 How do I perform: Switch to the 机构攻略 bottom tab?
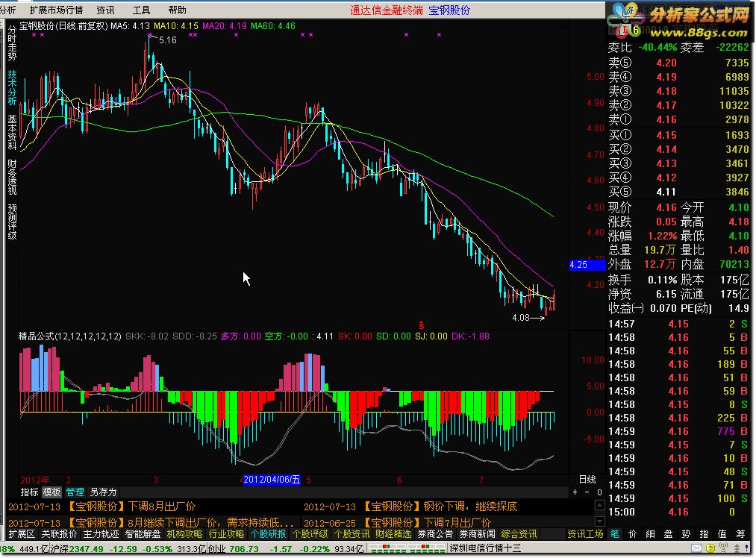click(184, 534)
